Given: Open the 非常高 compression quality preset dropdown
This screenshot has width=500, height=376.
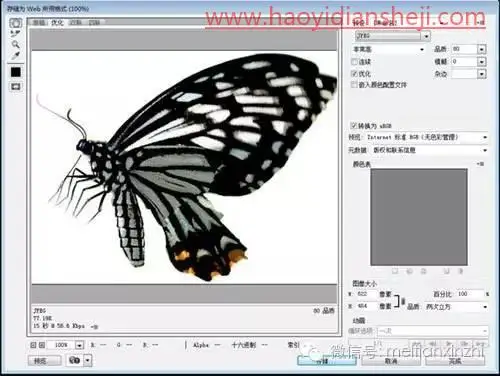Looking at the screenshot, I should click(389, 49).
